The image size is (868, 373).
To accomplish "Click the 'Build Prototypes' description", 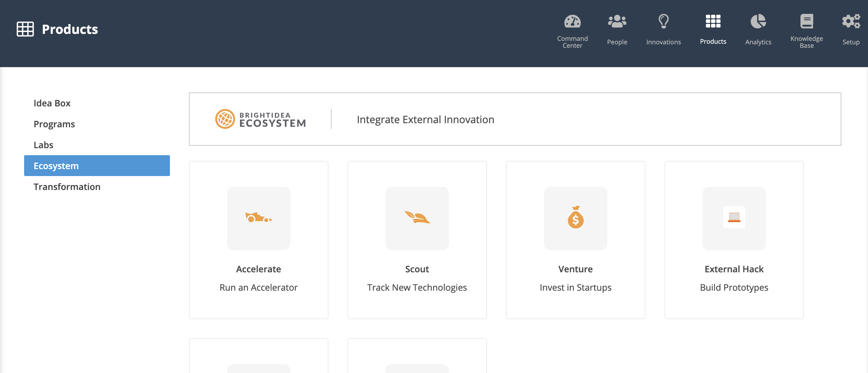I will (x=734, y=287).
